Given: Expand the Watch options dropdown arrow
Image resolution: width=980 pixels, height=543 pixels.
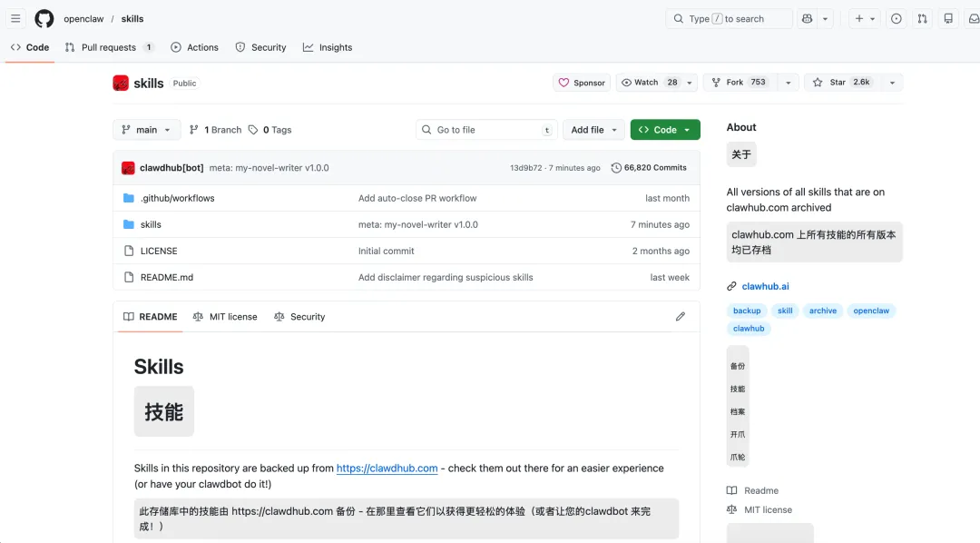Looking at the screenshot, I should [x=690, y=83].
